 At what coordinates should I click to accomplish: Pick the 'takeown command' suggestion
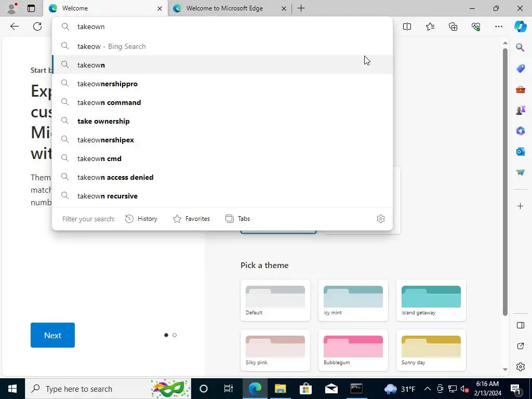point(222,102)
